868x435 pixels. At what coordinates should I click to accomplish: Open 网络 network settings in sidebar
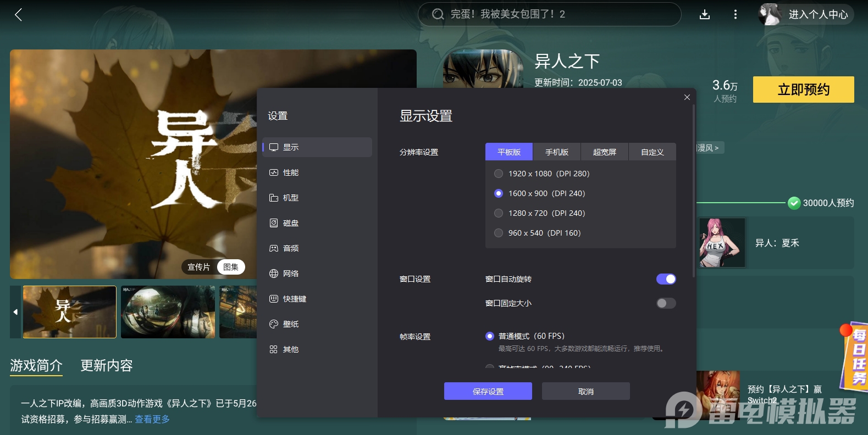coord(317,274)
